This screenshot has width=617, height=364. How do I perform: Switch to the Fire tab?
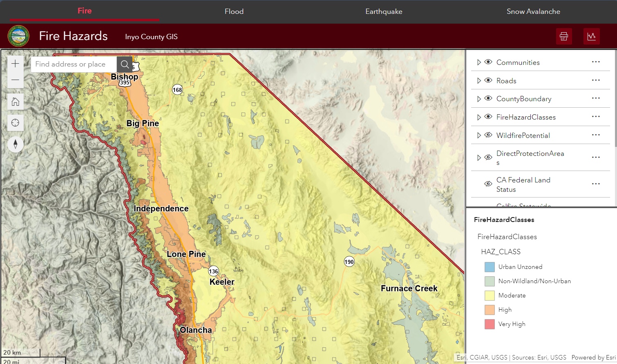pyautogui.click(x=85, y=11)
